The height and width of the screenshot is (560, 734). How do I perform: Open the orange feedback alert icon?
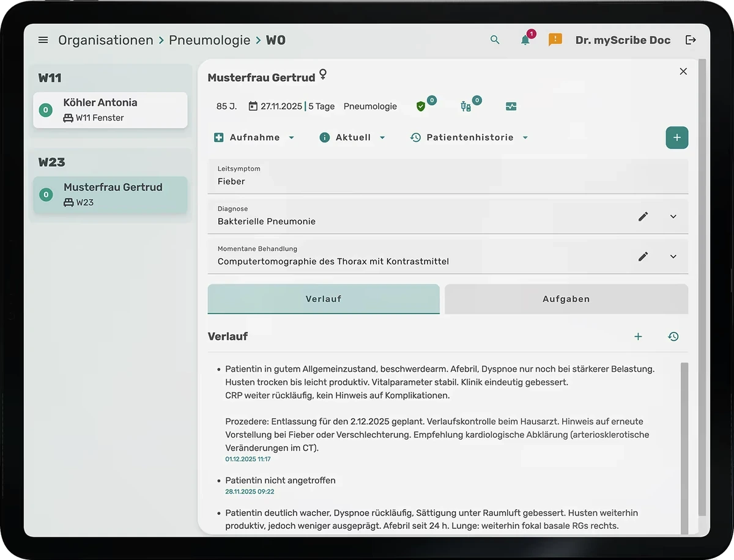[x=555, y=40]
